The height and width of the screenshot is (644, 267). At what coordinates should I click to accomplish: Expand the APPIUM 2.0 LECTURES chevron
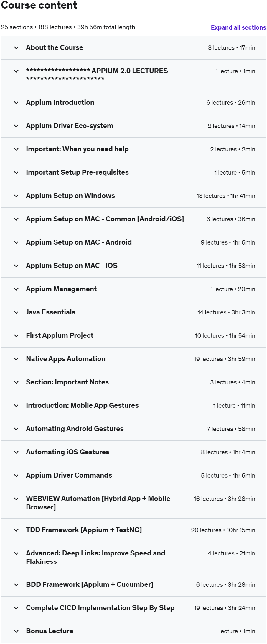tap(17, 71)
